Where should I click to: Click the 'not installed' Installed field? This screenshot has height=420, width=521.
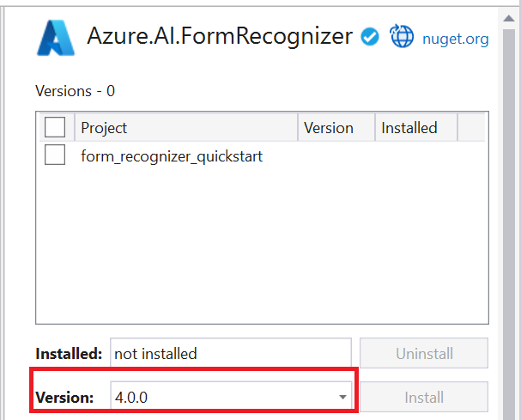coord(230,353)
